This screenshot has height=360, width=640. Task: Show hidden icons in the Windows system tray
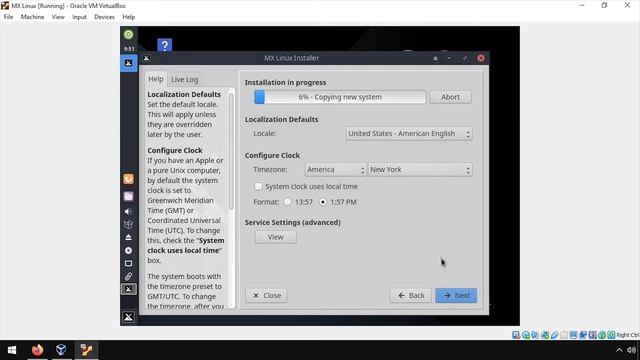(x=619, y=350)
